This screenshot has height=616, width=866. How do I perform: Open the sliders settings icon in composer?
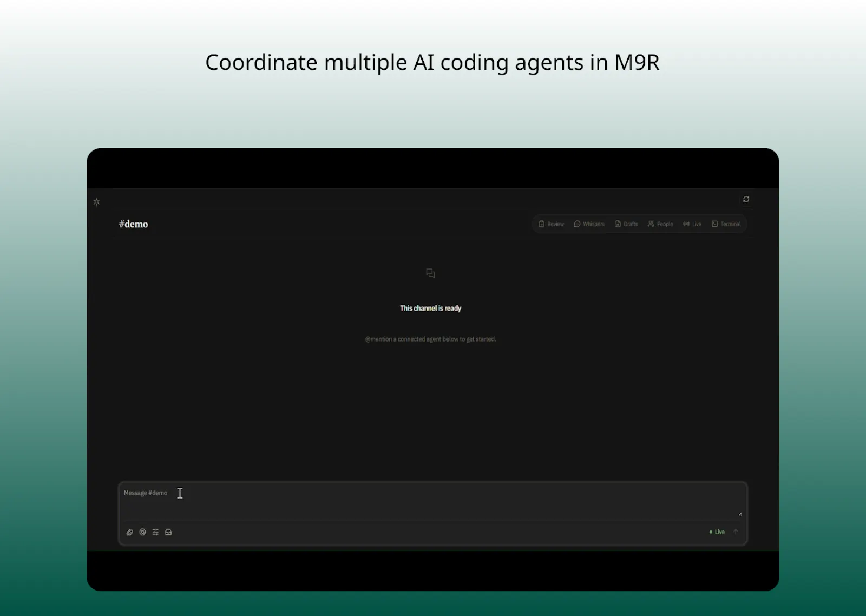coord(155,532)
